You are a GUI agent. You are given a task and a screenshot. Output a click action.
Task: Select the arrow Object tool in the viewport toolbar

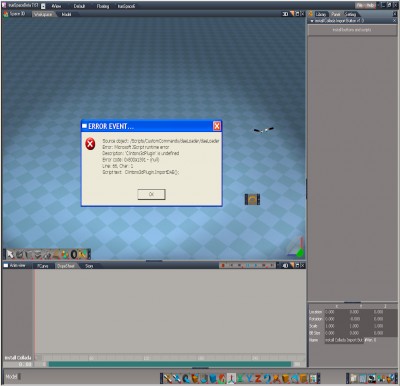click(11, 255)
